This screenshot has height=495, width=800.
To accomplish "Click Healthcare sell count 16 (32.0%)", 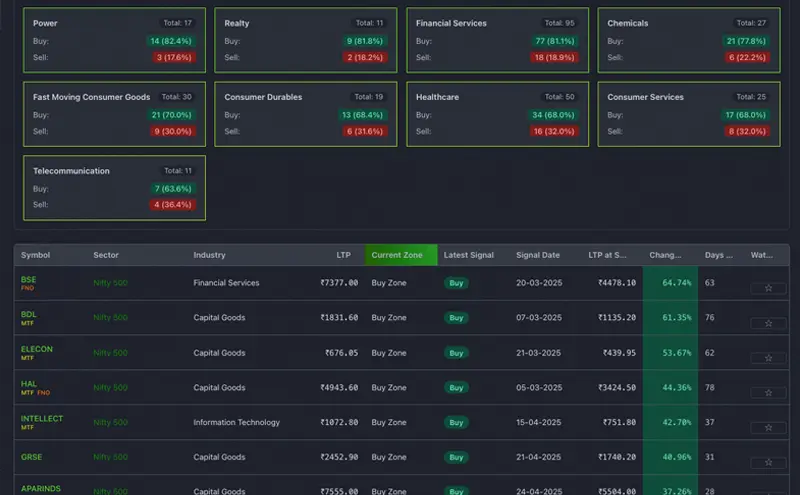I will (x=554, y=131).
